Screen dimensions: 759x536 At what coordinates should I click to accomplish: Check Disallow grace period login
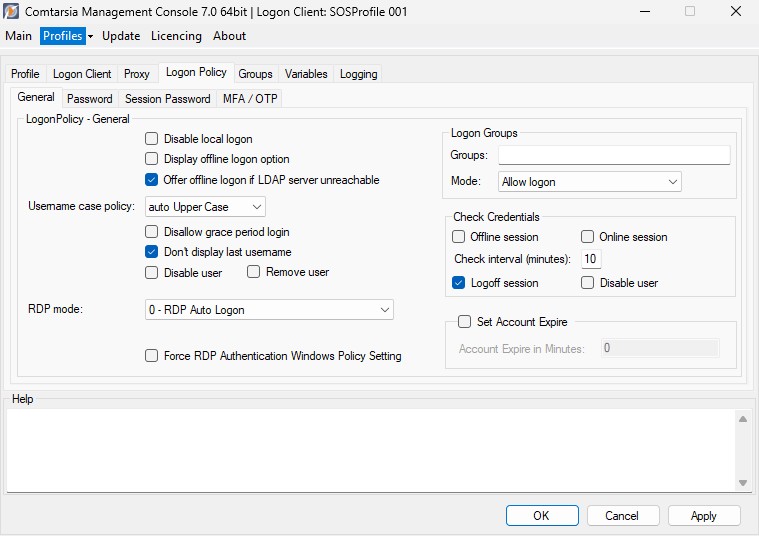pyautogui.click(x=152, y=232)
